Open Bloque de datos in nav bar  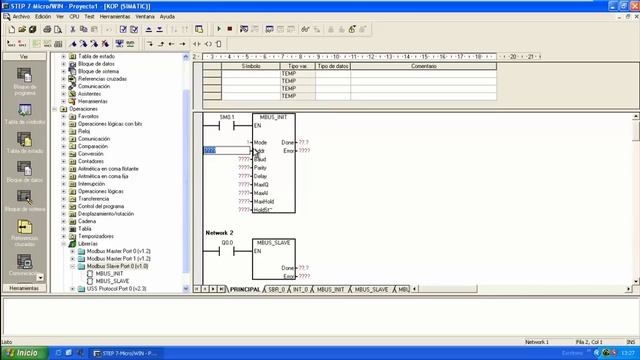(x=24, y=172)
